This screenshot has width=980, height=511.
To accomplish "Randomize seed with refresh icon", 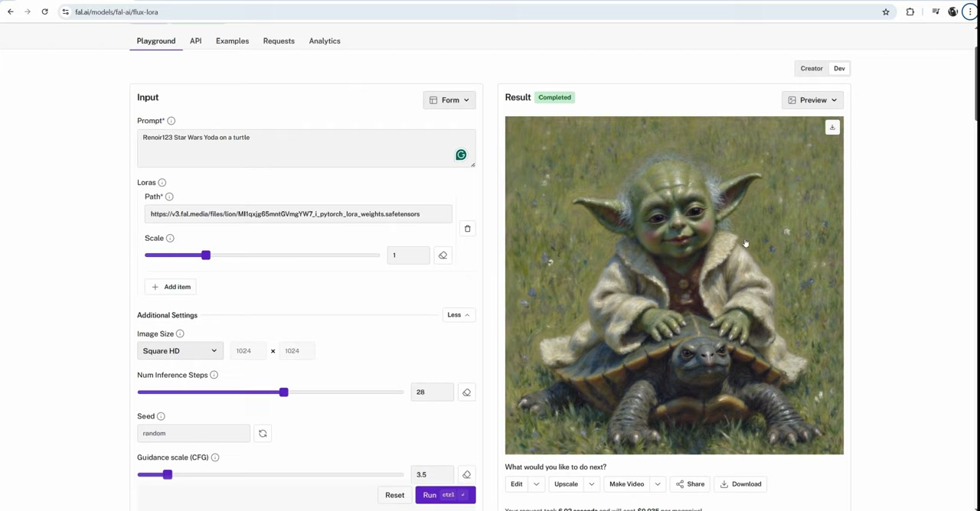I will click(263, 434).
